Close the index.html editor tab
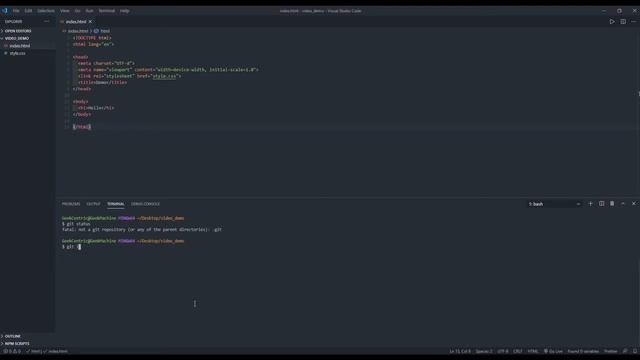 [90, 22]
